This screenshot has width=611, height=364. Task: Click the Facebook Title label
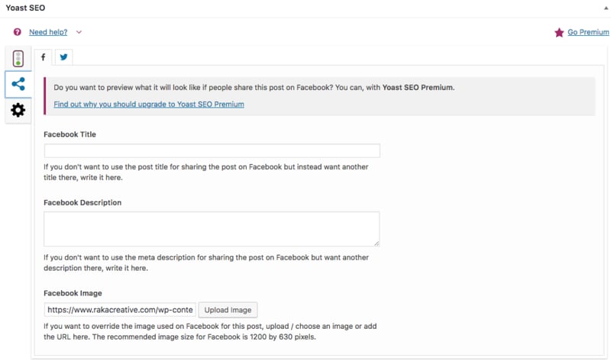(x=70, y=134)
